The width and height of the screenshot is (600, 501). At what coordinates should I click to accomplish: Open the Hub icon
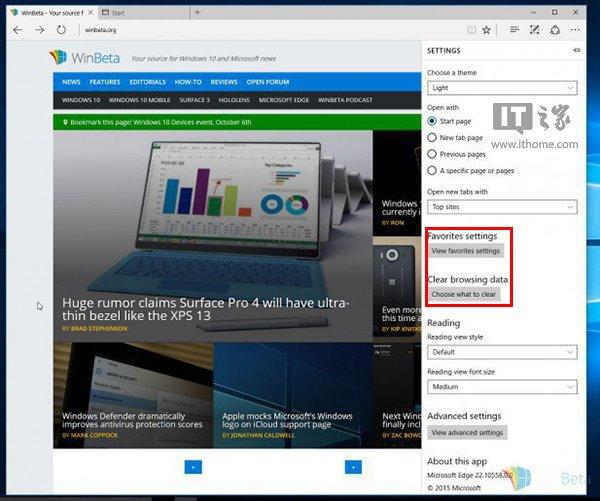click(514, 29)
